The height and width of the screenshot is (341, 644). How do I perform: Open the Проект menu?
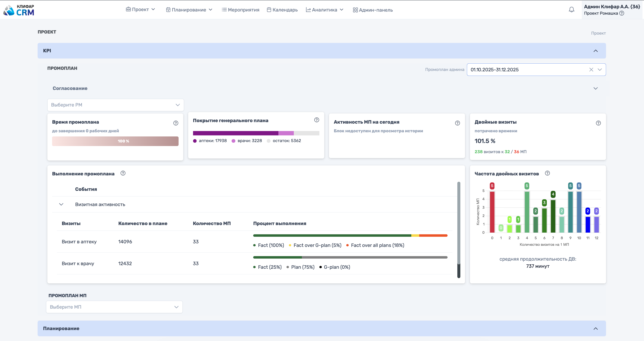(140, 10)
